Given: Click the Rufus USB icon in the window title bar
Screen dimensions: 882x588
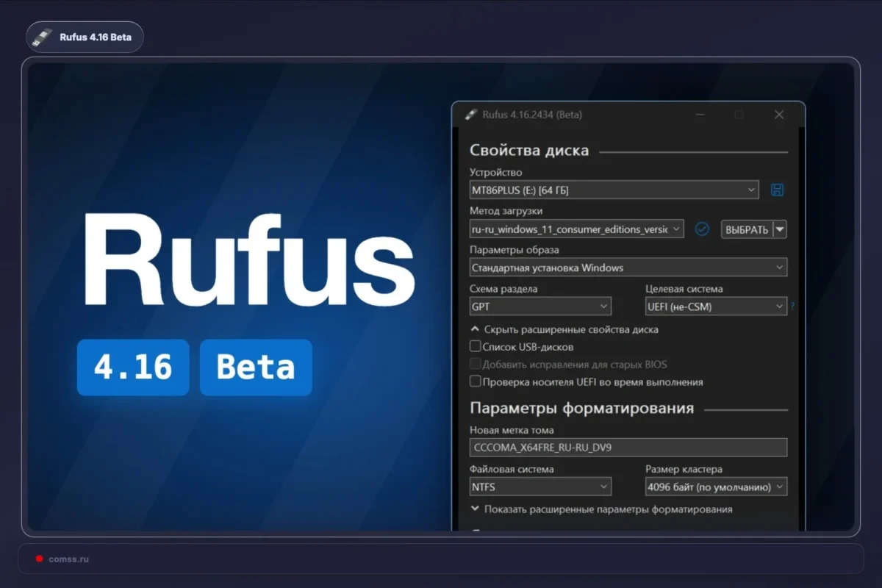Looking at the screenshot, I should 470,115.
